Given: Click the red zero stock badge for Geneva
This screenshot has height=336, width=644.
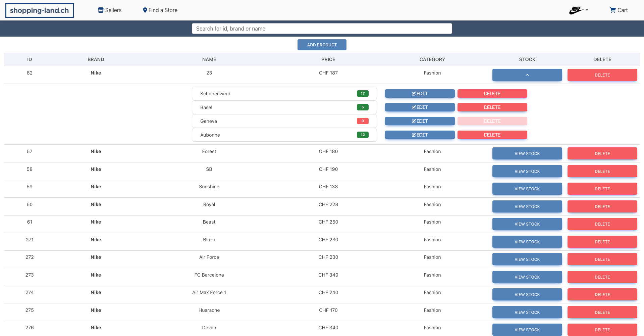Looking at the screenshot, I should coord(362,121).
